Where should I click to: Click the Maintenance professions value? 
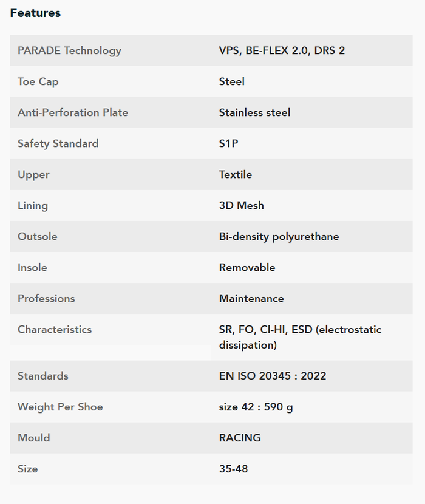251,299
